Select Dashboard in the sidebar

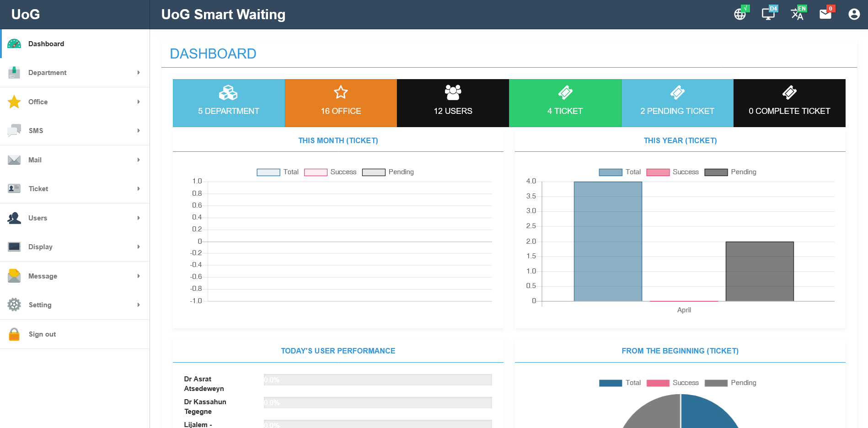click(46, 44)
